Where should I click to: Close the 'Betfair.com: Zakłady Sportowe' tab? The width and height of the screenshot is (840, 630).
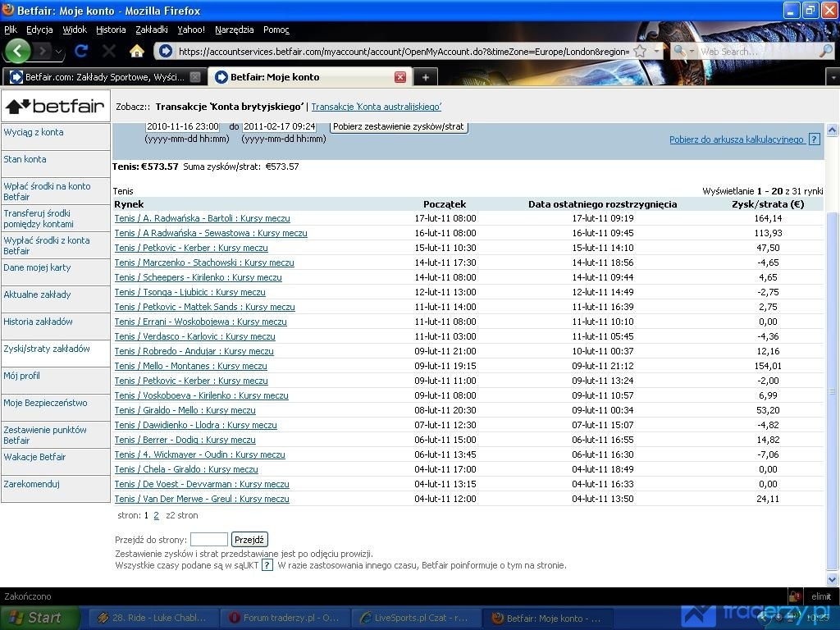click(195, 77)
